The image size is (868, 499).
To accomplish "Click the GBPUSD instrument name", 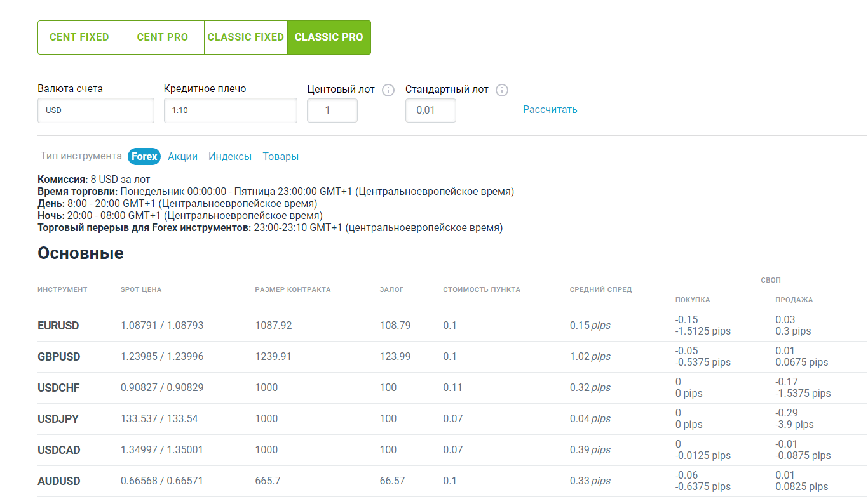I will (x=59, y=357).
